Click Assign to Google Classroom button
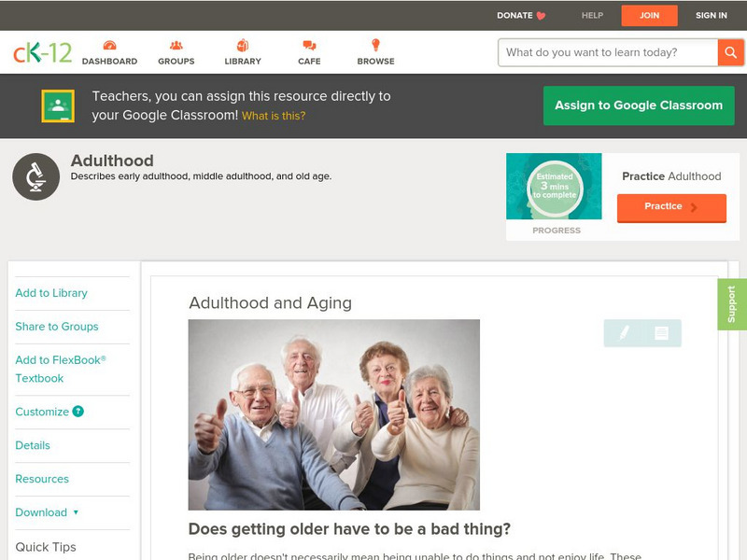747x560 pixels. [639, 105]
